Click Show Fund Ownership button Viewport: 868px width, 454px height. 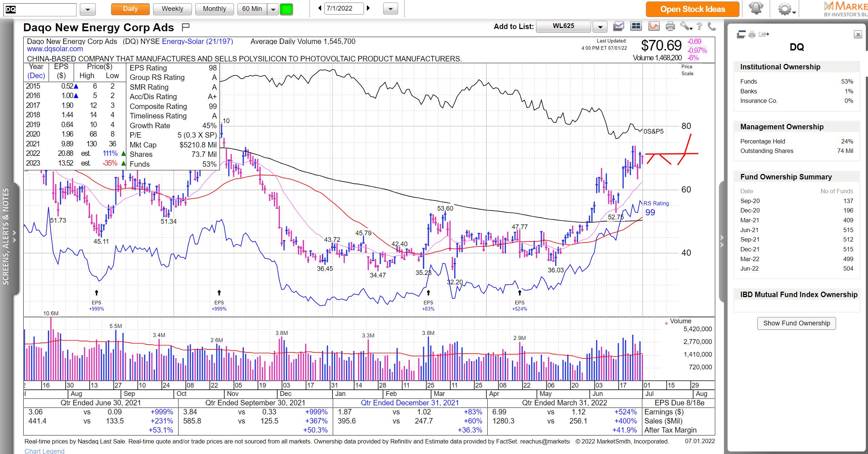coord(797,323)
